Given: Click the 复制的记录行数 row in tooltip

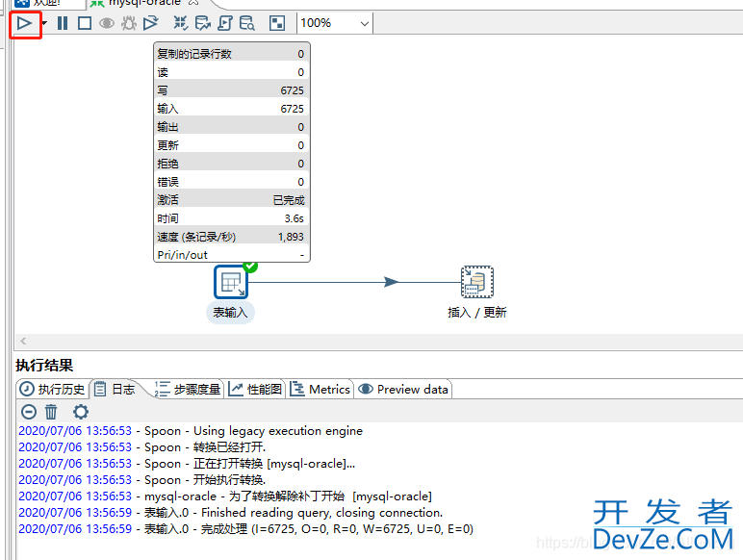Looking at the screenshot, I should coord(231,54).
